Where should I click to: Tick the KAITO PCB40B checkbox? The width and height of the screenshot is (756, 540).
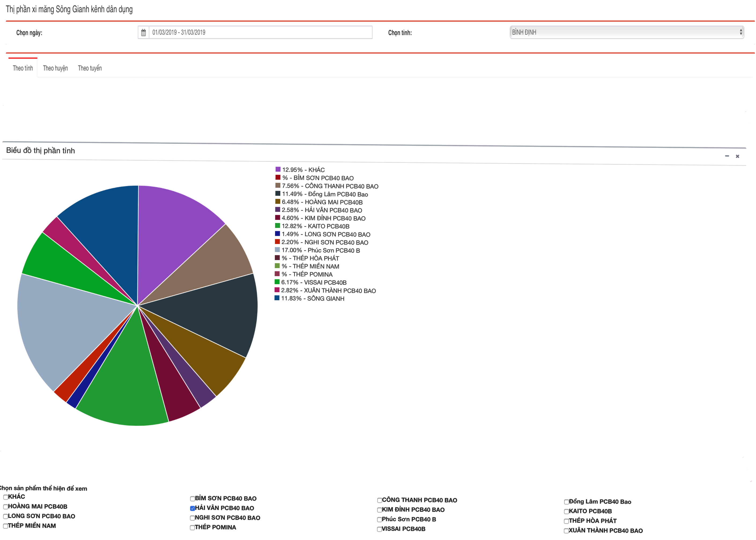(566, 511)
